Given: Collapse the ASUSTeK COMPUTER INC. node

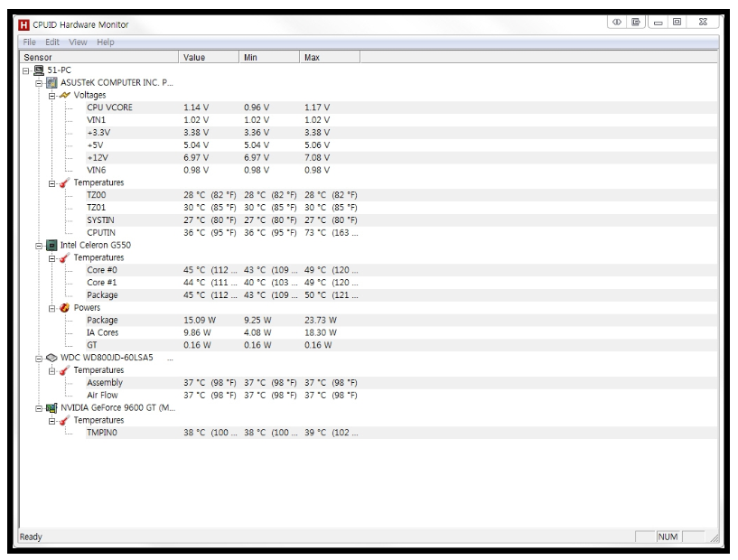Looking at the screenshot, I should coord(39,84).
